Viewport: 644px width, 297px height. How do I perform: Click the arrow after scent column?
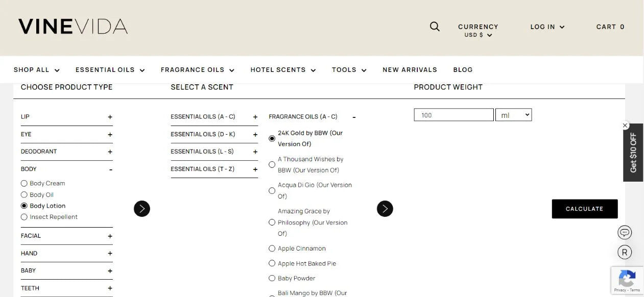click(385, 208)
